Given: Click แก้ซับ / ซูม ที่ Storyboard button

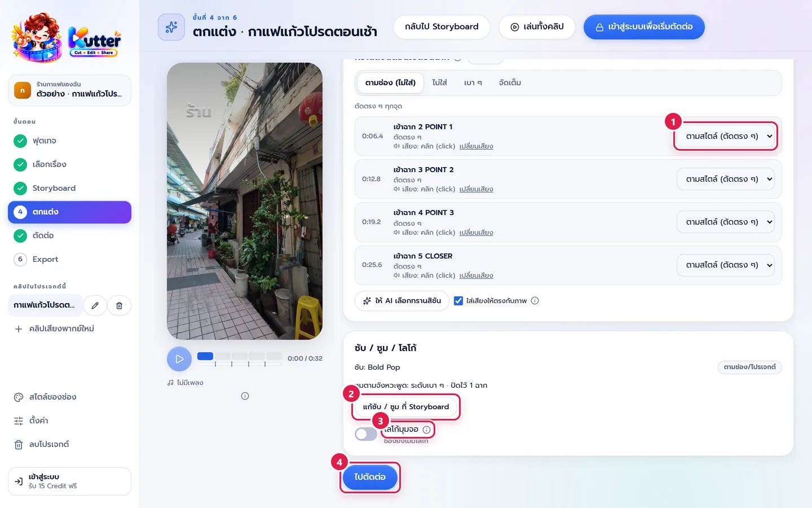Looking at the screenshot, I should tap(406, 407).
